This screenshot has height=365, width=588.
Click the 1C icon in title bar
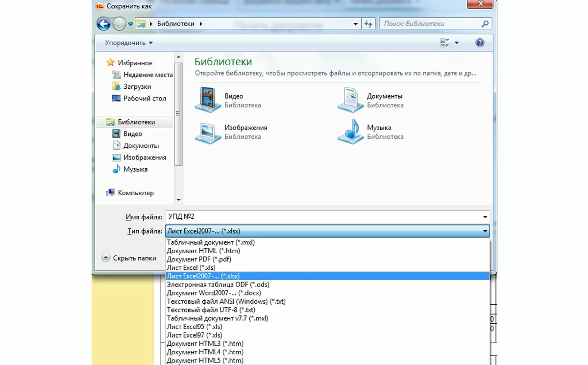[x=100, y=6]
